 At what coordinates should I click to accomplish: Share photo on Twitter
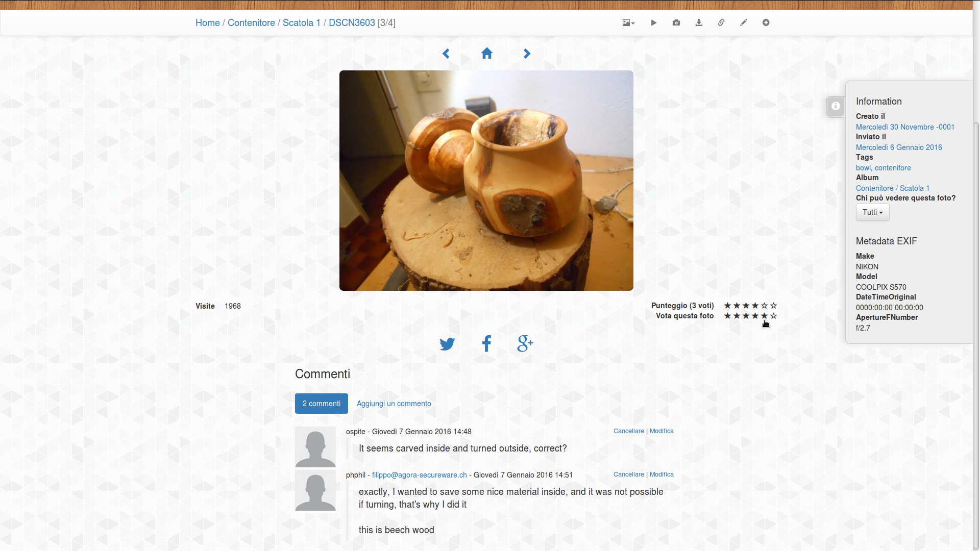[x=447, y=344]
